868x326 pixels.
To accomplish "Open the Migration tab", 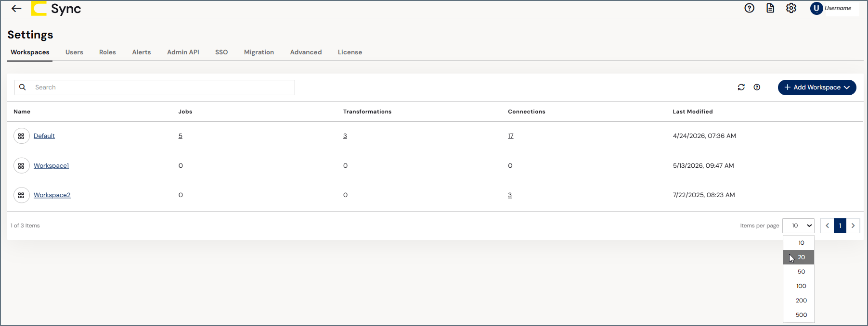I will pyautogui.click(x=259, y=52).
